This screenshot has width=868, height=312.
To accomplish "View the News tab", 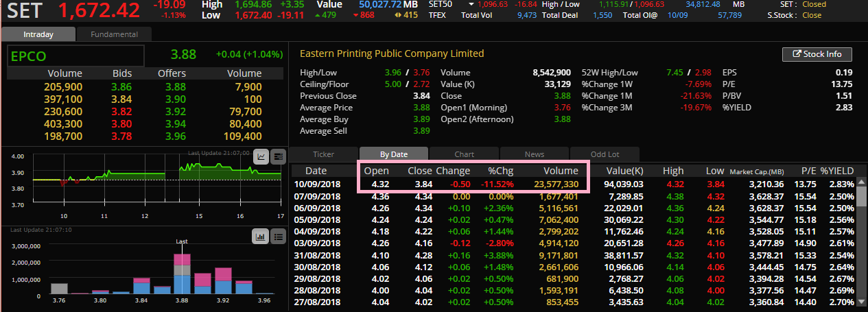I will pyautogui.click(x=534, y=154).
